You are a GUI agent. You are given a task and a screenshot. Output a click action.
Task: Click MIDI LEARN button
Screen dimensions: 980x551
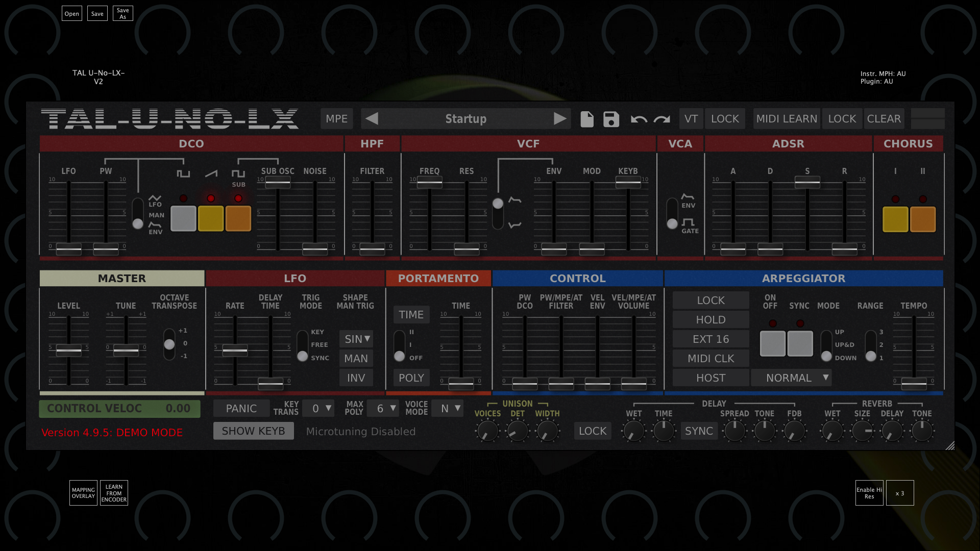click(x=787, y=119)
